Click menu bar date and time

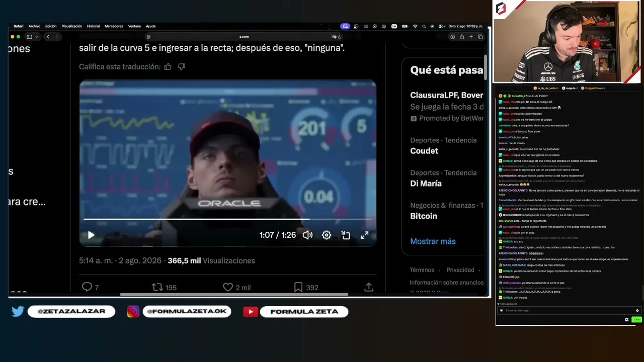coord(465,26)
